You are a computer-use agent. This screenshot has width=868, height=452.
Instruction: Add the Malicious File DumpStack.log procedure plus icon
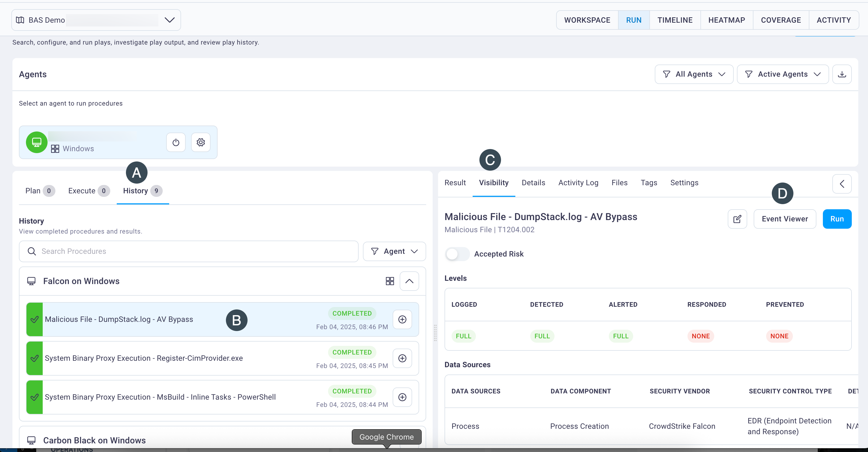pyautogui.click(x=402, y=319)
